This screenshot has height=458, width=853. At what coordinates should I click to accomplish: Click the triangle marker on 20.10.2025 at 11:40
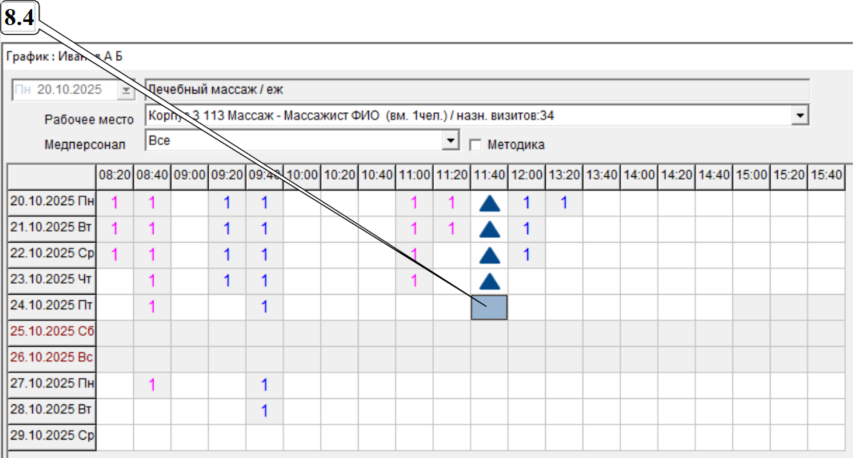tap(489, 203)
